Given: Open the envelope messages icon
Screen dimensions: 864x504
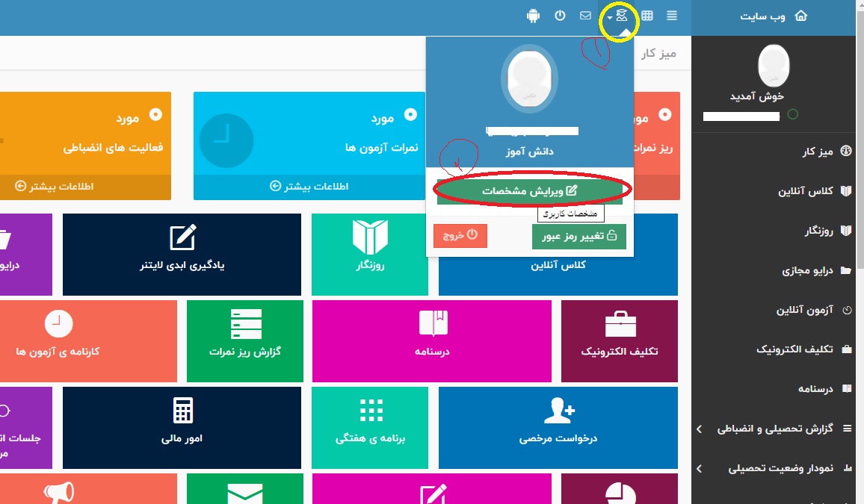Looking at the screenshot, I should 586,16.
